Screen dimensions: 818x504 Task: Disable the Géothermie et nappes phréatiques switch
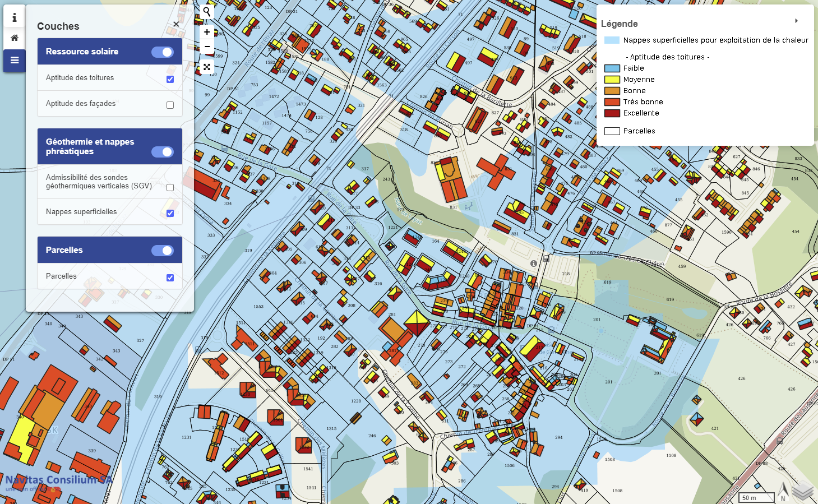pyautogui.click(x=163, y=152)
